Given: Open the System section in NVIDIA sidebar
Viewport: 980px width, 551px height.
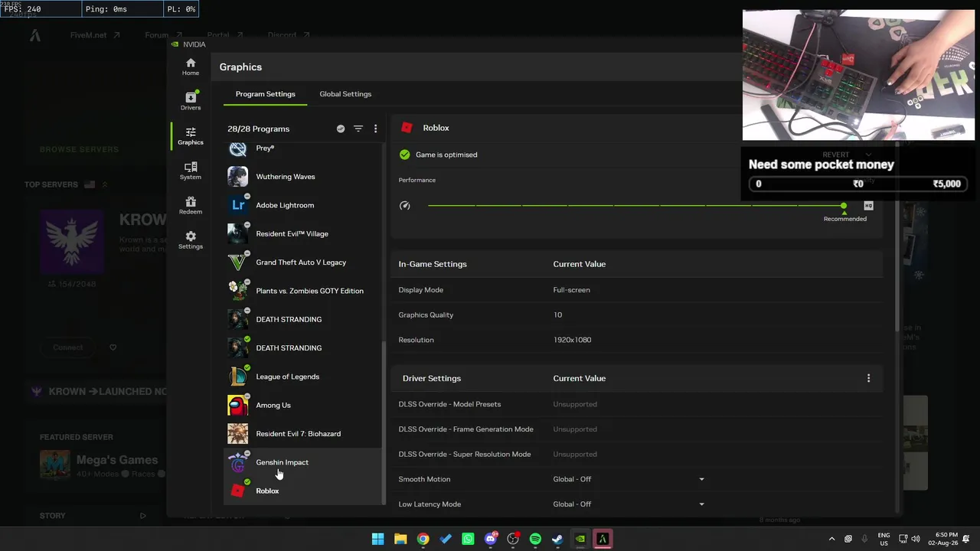Looking at the screenshot, I should 191,171.
